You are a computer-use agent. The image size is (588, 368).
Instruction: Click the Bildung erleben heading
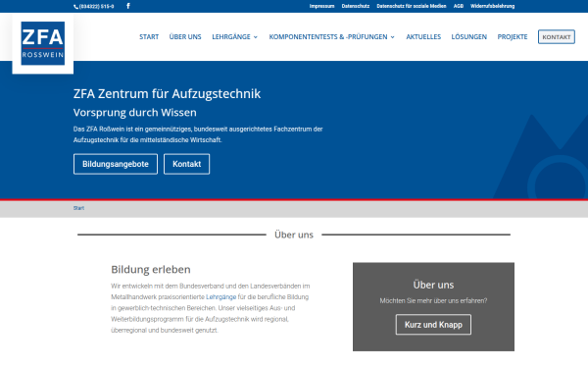[x=151, y=269]
